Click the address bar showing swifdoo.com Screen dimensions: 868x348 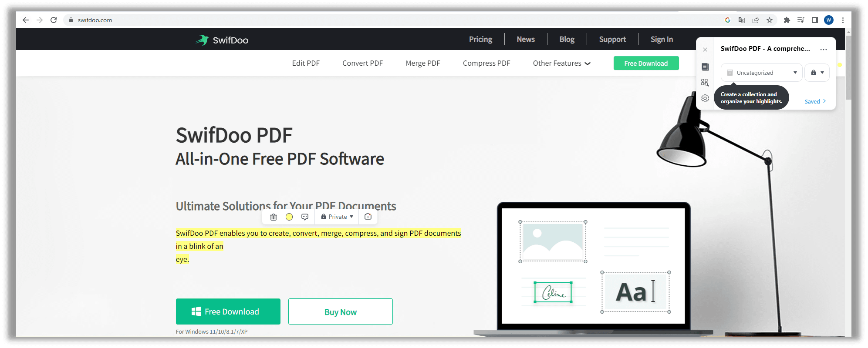click(392, 20)
